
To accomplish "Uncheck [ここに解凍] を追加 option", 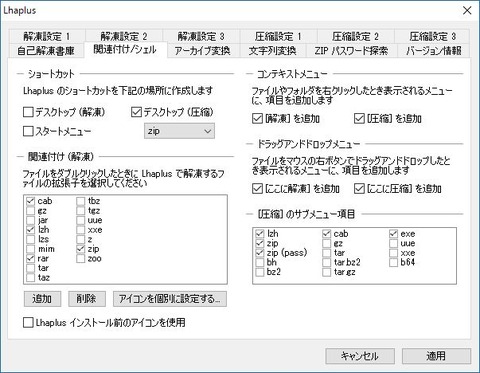I will [x=257, y=189].
